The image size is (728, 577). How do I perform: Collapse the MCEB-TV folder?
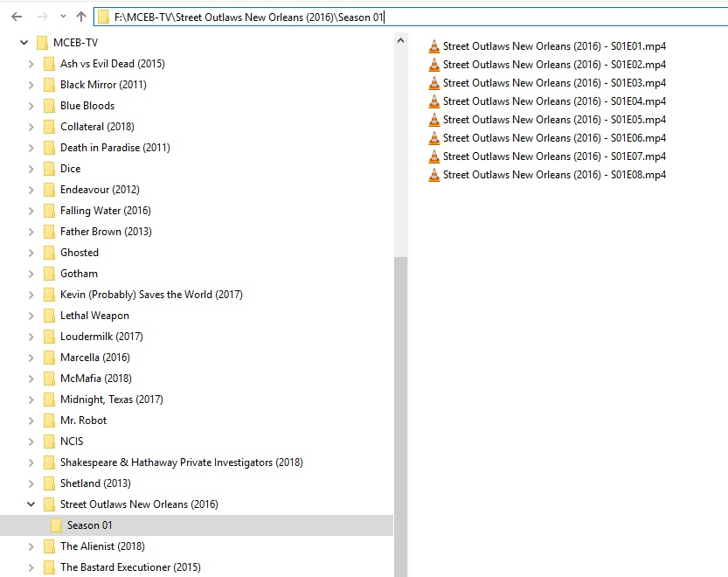(x=24, y=43)
